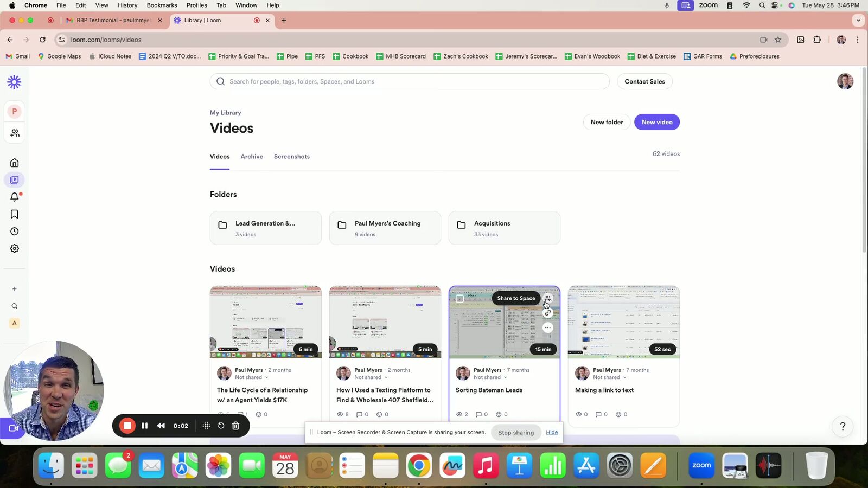Open the History clock icon in sidebar
Screen dimensions: 868x488
pyautogui.click(x=15, y=232)
